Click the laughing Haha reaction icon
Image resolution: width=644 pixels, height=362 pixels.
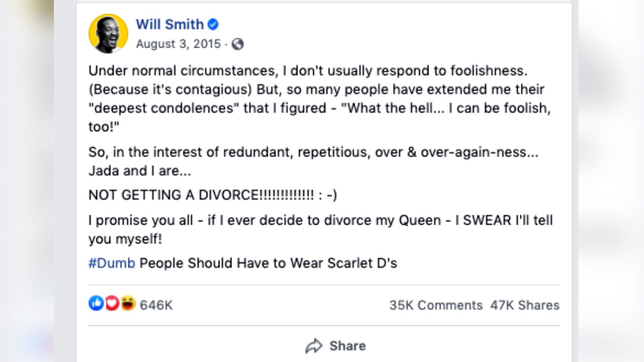point(128,303)
